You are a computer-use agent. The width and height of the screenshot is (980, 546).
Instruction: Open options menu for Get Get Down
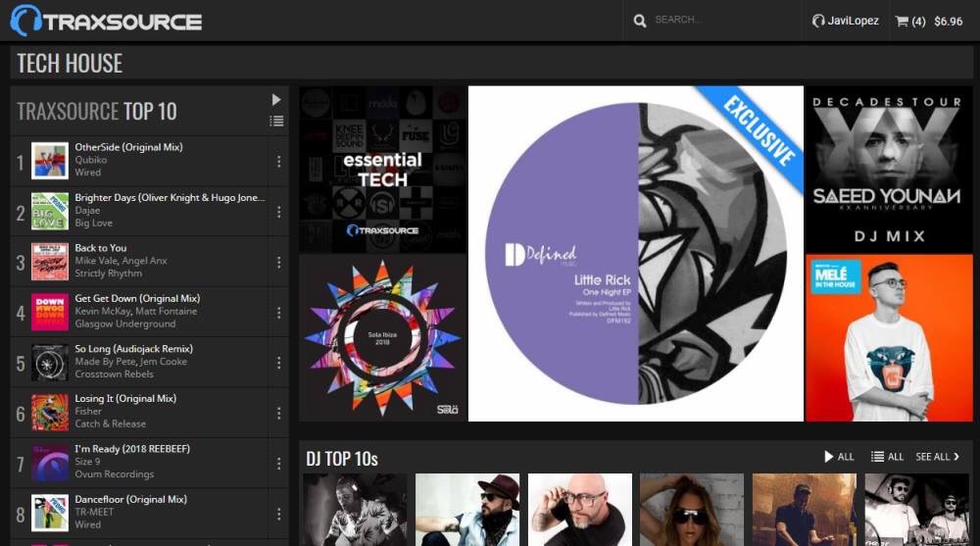278,312
